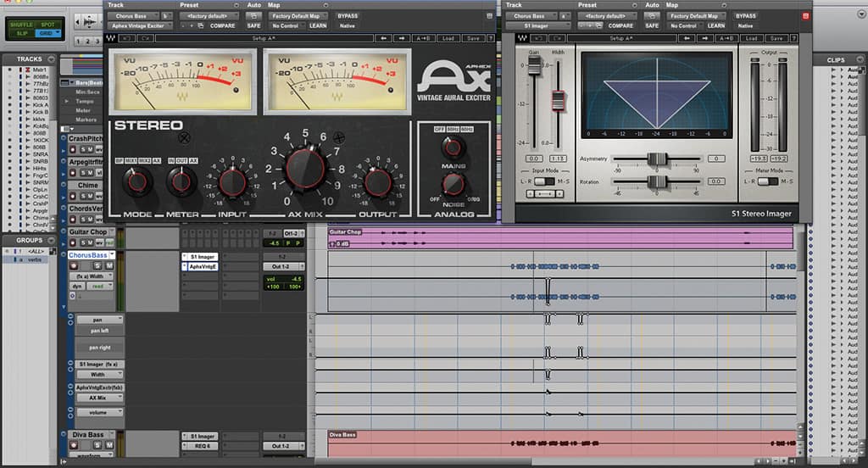
Task: Open help question mark in Aural Exciter toolbar
Action: pos(491,38)
